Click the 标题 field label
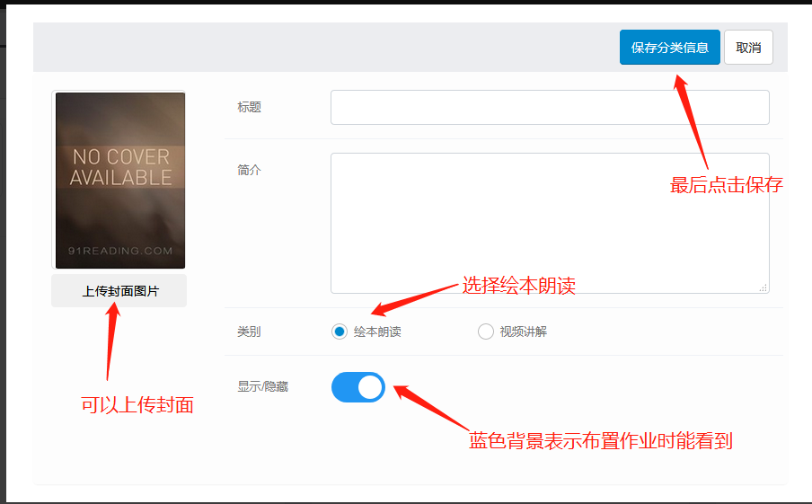812x504 pixels. click(x=249, y=107)
